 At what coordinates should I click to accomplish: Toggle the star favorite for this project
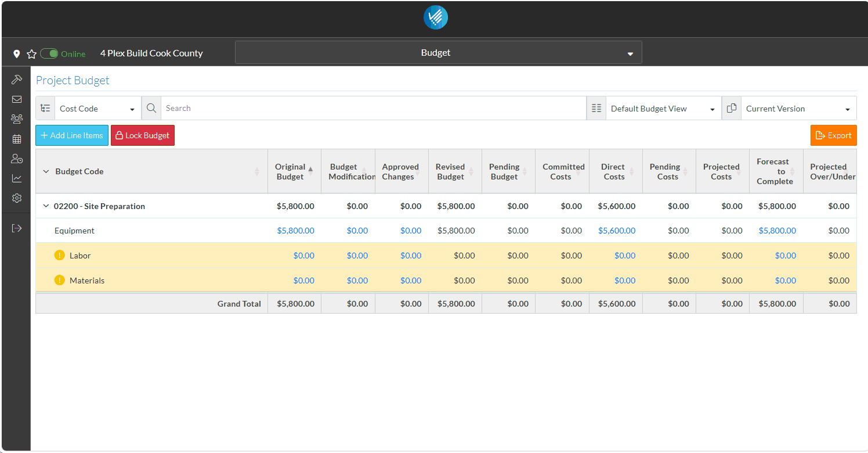31,54
